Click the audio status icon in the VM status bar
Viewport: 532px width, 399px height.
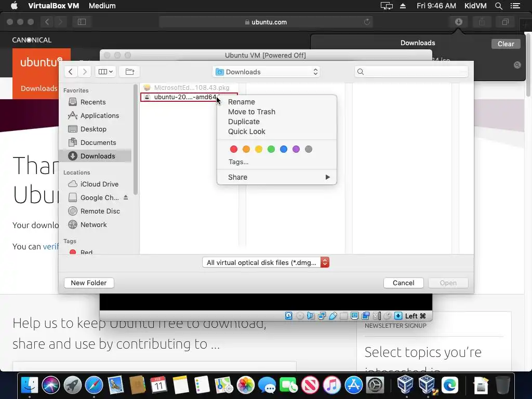tap(311, 316)
